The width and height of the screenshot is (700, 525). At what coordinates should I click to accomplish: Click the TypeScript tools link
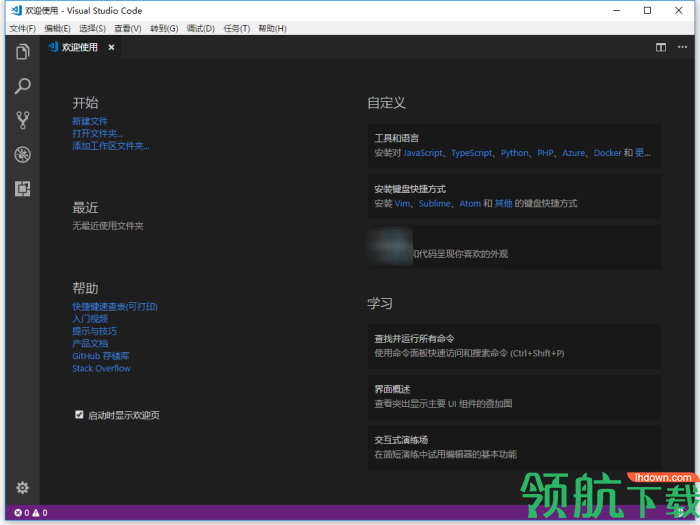471,153
